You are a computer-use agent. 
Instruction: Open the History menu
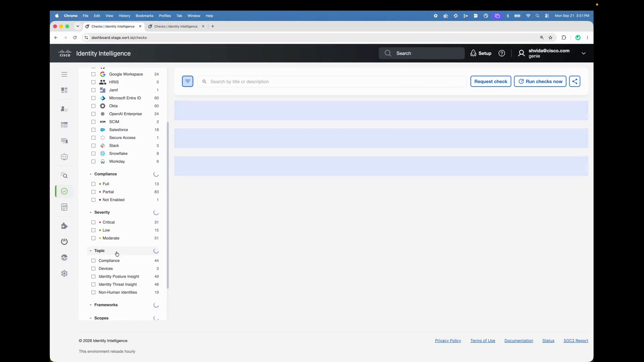[x=124, y=16]
